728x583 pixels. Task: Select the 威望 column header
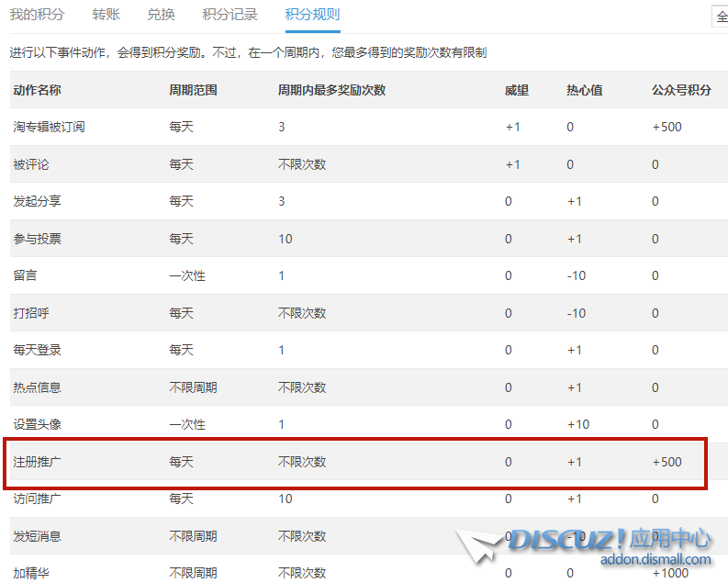coord(517,90)
